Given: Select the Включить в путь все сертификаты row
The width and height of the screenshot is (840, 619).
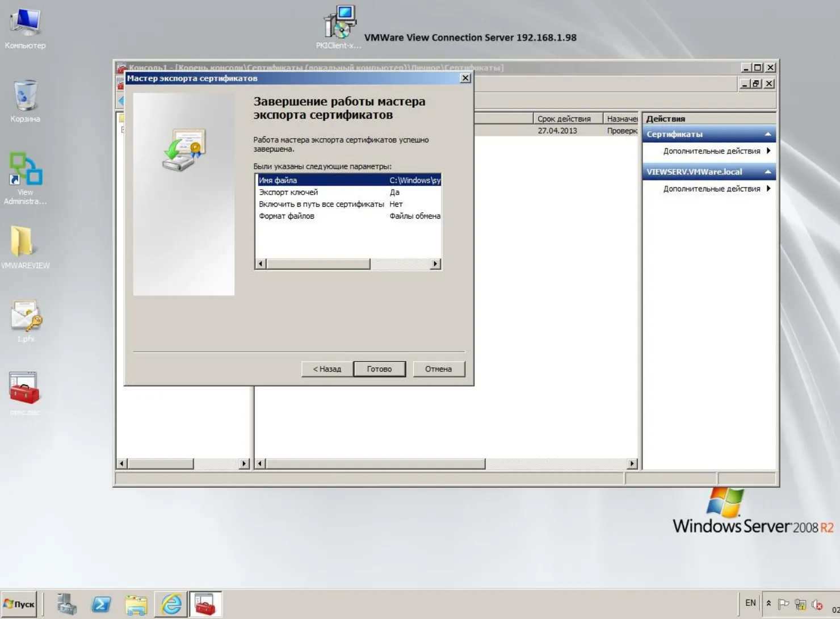Looking at the screenshot, I should click(x=348, y=204).
